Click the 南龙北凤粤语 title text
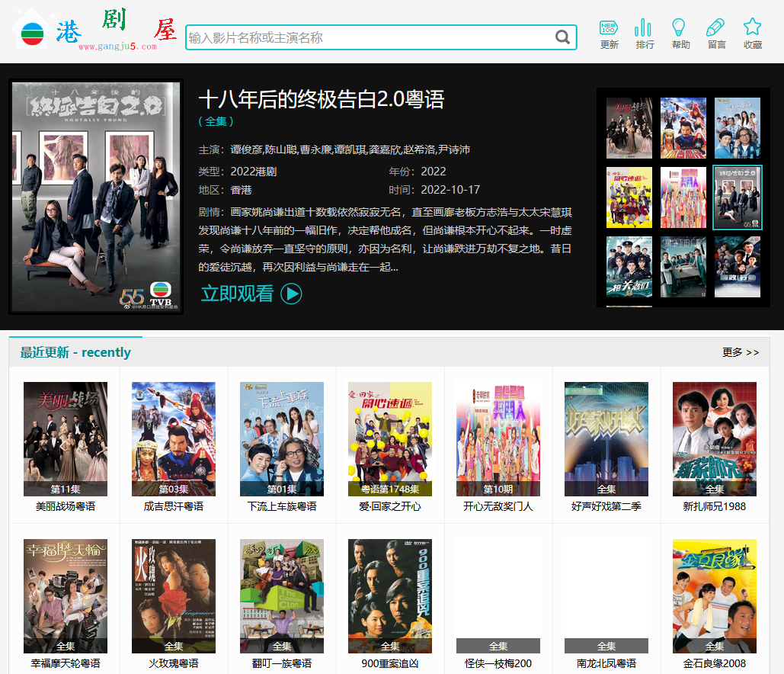This screenshot has height=674, width=784. [x=606, y=663]
